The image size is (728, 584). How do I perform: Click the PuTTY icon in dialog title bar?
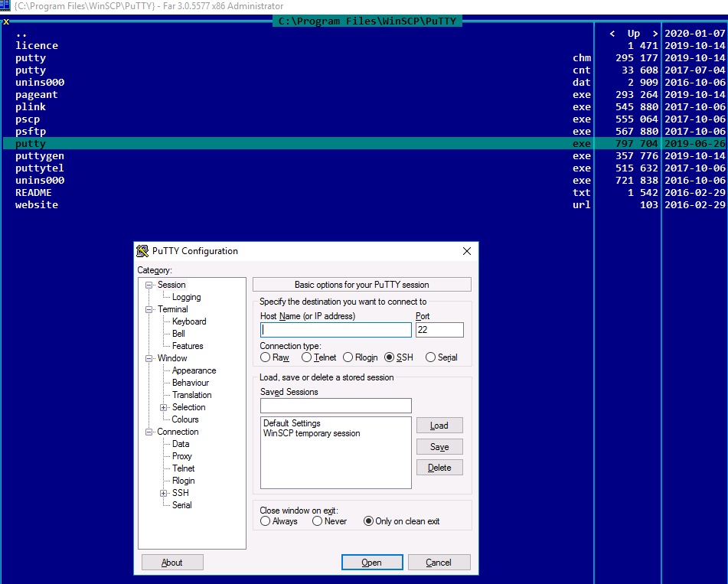tap(142, 251)
